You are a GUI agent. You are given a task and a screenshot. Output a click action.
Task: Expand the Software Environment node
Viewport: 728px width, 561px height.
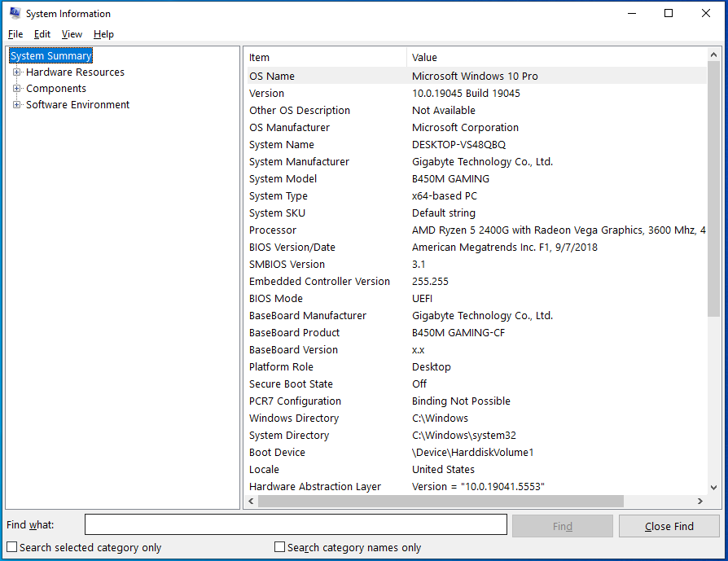click(x=17, y=104)
